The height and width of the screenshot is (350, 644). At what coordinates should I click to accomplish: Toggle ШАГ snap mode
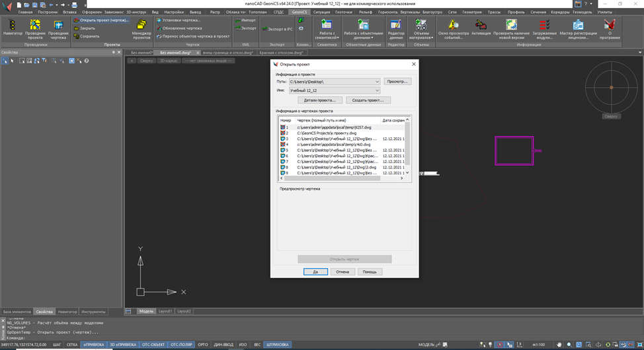click(x=57, y=345)
